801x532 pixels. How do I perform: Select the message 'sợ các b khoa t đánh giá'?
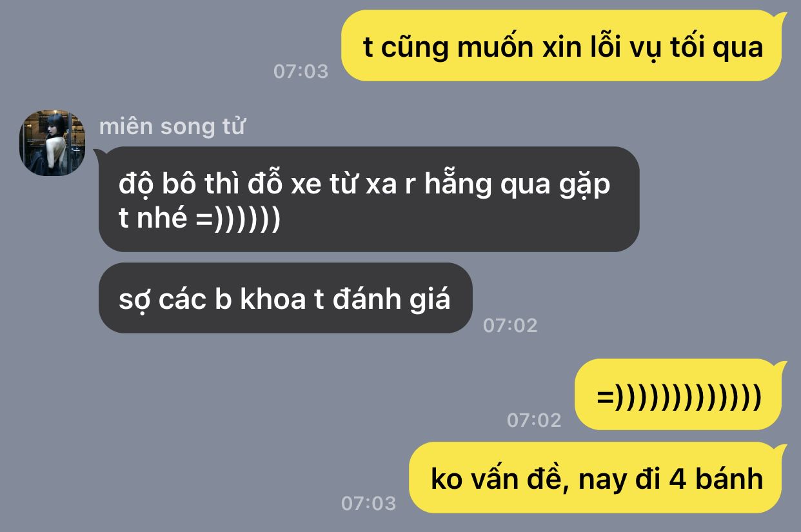[x=285, y=298]
